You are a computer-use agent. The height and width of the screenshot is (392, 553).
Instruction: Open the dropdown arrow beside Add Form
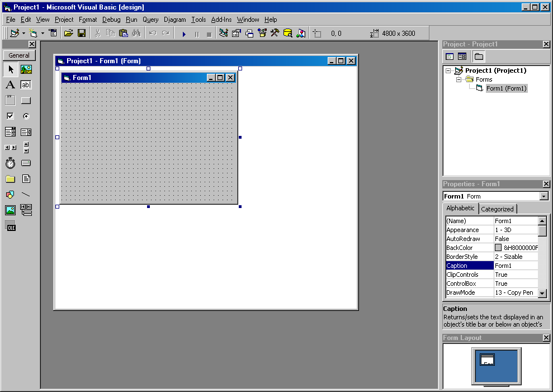click(x=42, y=34)
